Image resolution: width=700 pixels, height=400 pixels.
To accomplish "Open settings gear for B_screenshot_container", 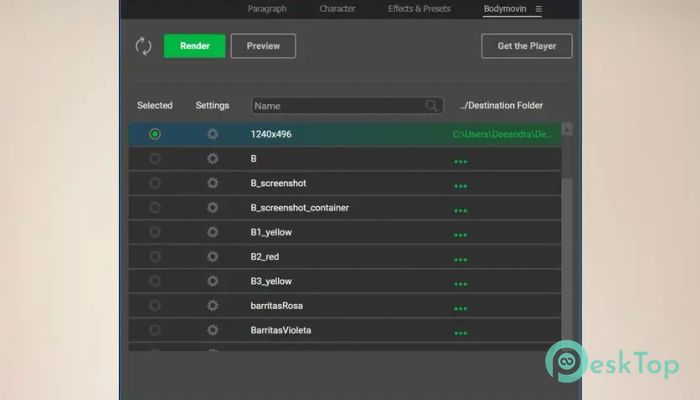I will [212, 208].
